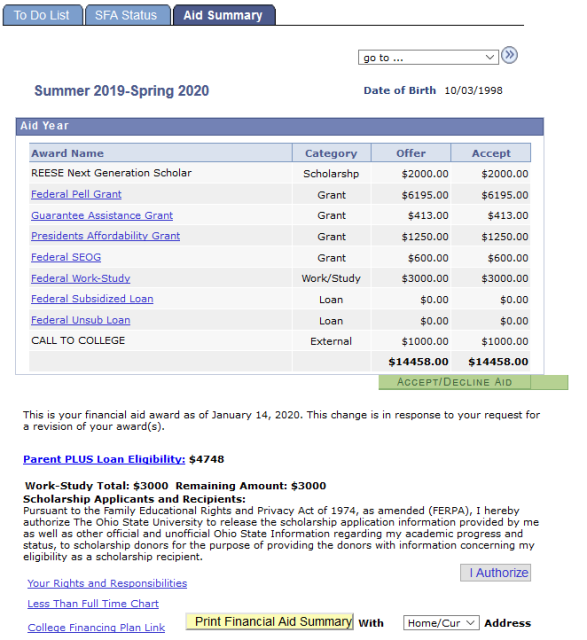
Task: Click the Federal Pell Grant offer $6195.00
Action: [425, 195]
